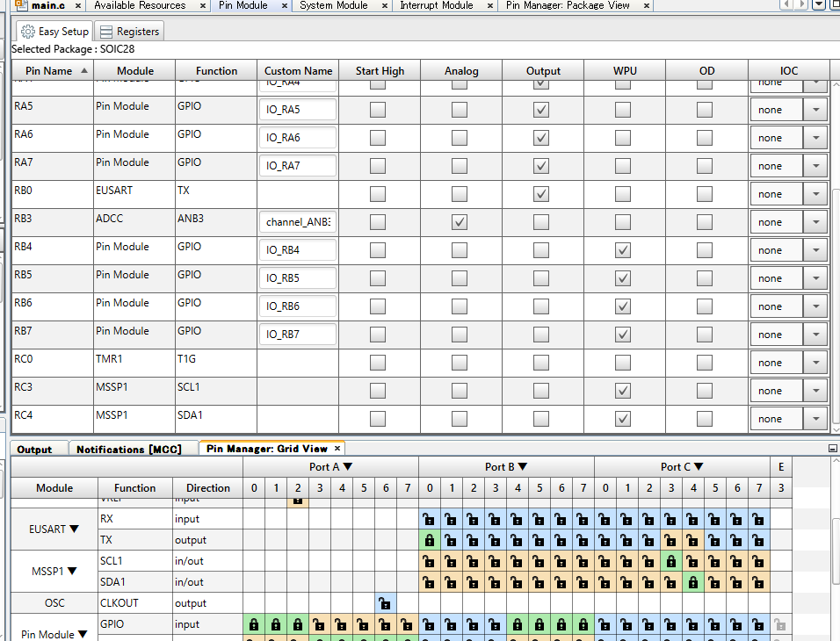Uncheck the Output checkbox for RA5
The image size is (840, 641).
coord(541,110)
